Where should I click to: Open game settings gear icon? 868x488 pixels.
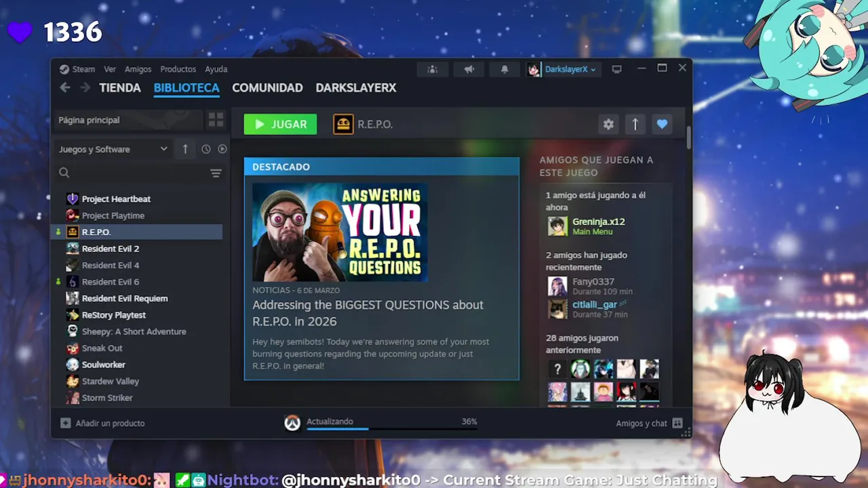point(608,124)
